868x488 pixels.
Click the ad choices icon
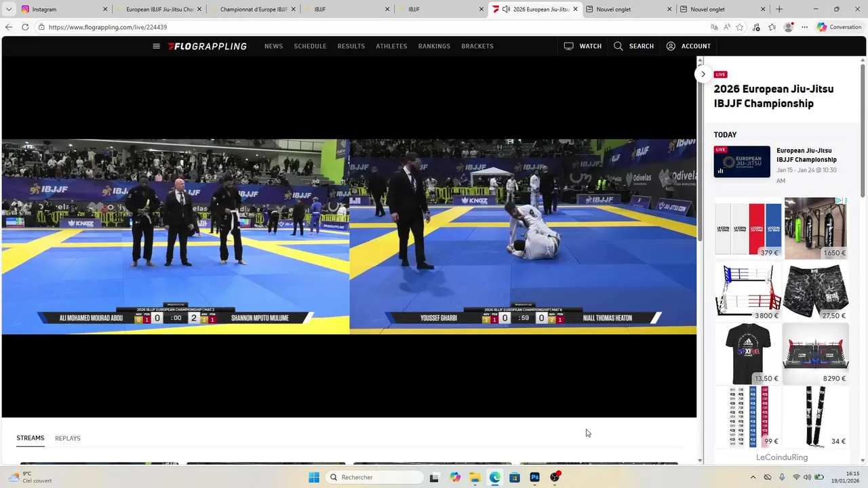(839, 201)
